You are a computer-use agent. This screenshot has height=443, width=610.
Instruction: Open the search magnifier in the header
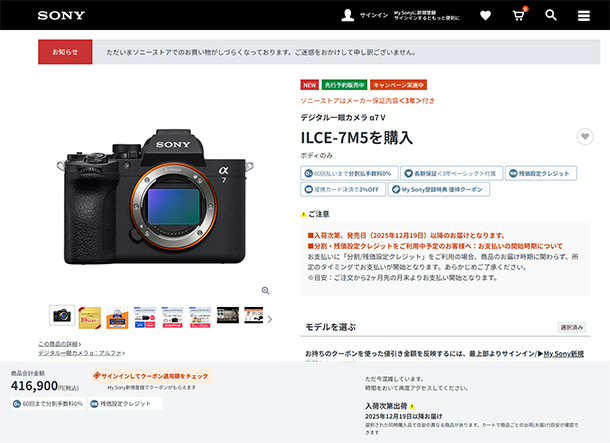click(x=551, y=15)
